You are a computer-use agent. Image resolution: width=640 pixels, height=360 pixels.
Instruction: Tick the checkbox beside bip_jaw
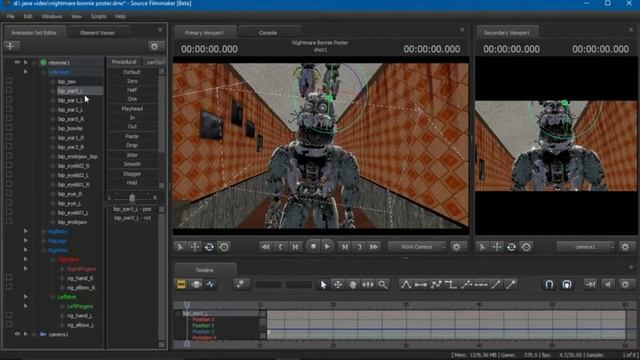click(x=9, y=81)
